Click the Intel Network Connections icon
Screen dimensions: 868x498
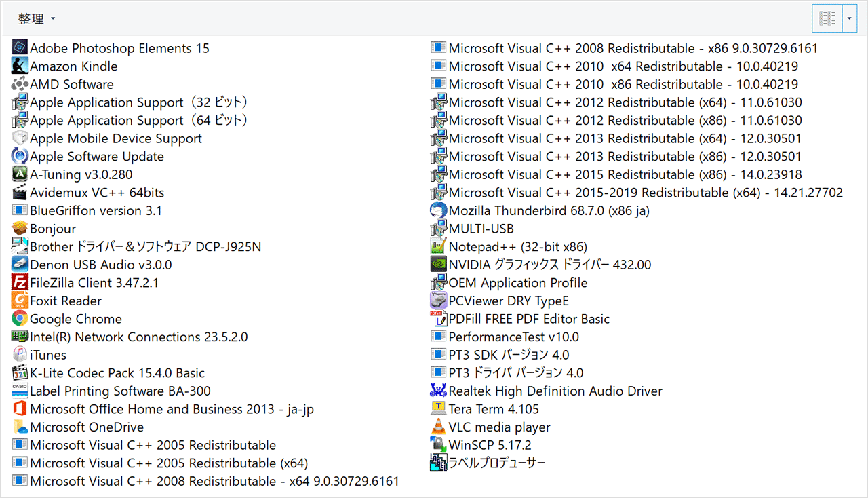pyautogui.click(x=20, y=337)
